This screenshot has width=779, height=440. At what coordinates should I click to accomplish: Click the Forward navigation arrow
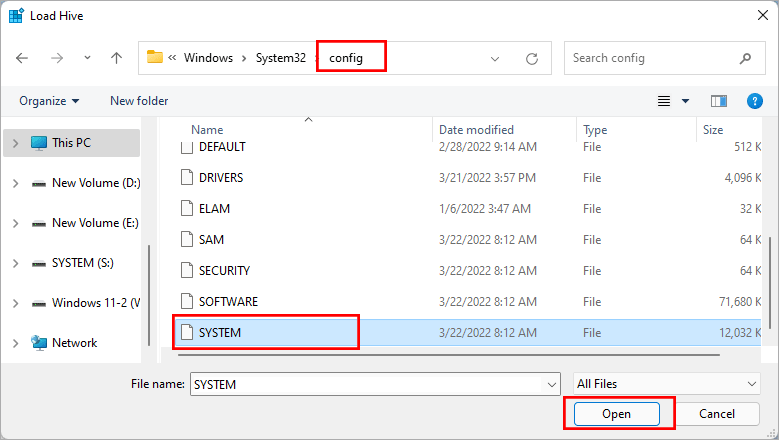[57, 58]
